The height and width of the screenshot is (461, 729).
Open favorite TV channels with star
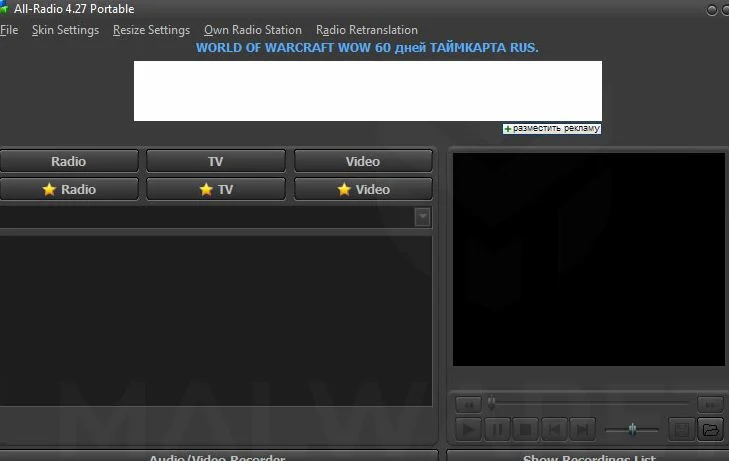click(216, 189)
